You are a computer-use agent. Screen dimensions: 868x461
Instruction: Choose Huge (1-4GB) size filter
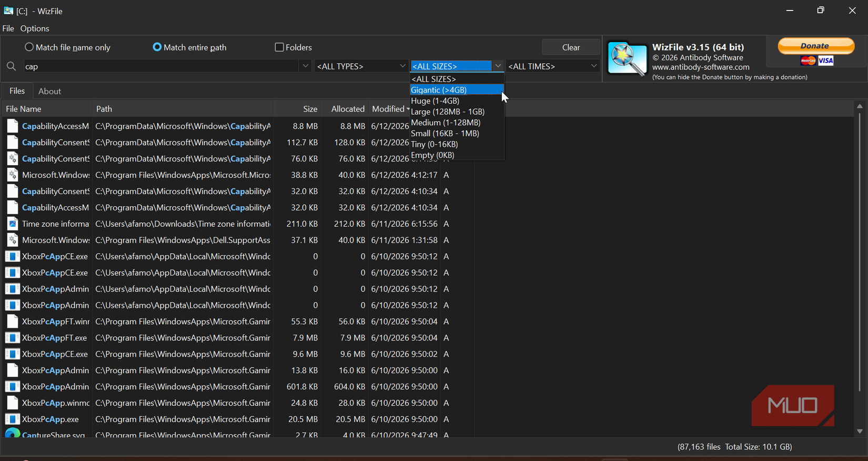tap(457, 101)
